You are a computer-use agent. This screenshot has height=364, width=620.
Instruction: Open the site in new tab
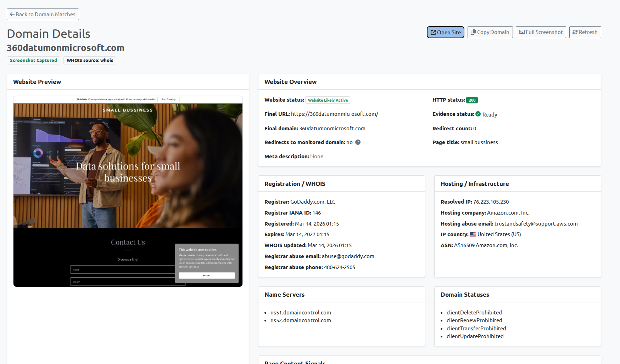pyautogui.click(x=446, y=32)
